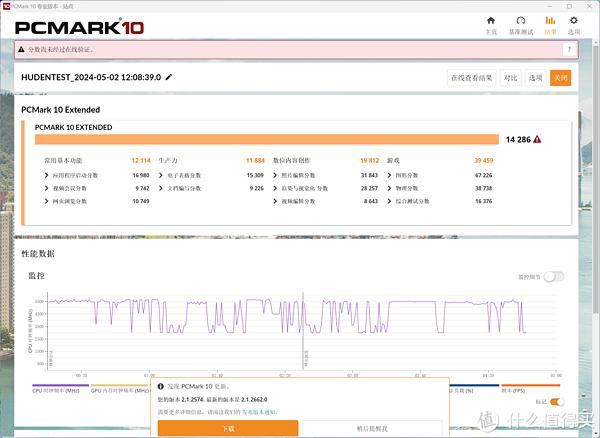Viewport: 600px width, 438px height.
Task: Open the release notes link (发布版本通知)
Action: click(259, 412)
